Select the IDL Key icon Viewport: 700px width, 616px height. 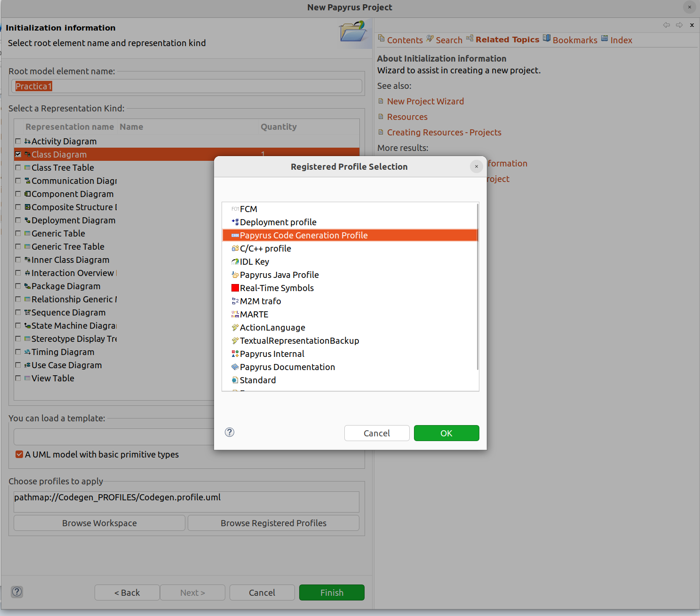pyautogui.click(x=235, y=261)
